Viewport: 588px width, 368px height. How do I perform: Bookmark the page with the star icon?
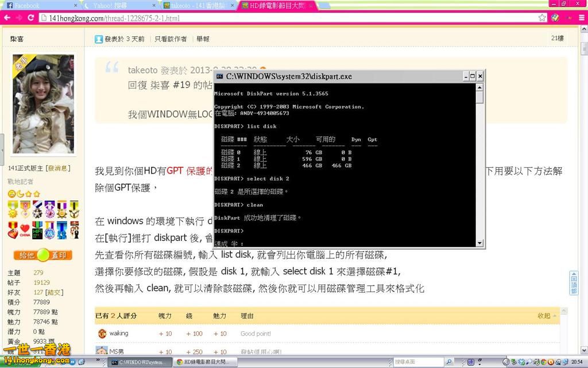(542, 18)
